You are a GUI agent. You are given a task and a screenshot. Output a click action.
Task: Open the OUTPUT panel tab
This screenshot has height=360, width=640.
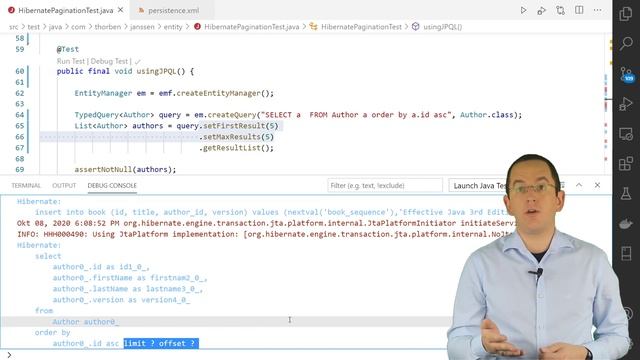click(x=64, y=185)
